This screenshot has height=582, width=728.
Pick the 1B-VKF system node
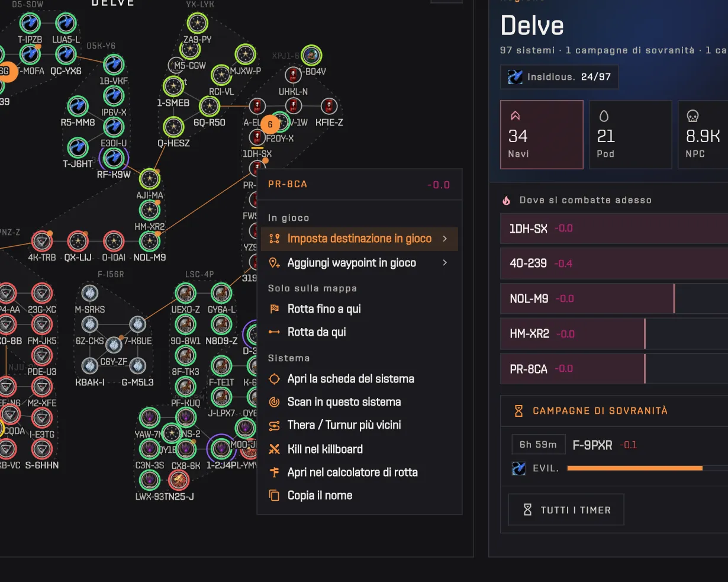114,65
